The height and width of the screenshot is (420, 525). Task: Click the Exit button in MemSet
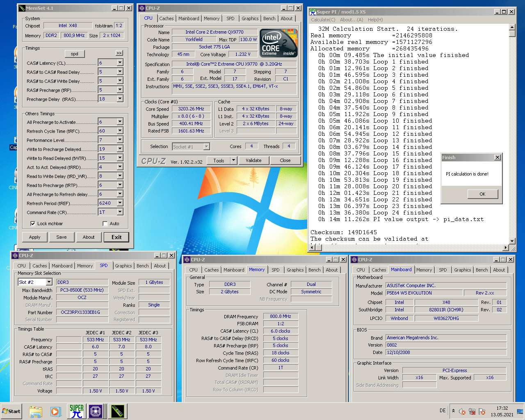(116, 237)
